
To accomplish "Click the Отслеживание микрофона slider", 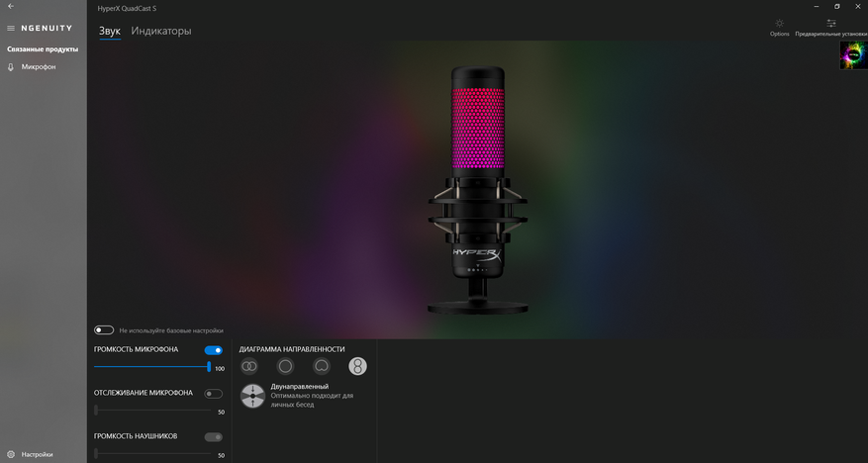I will click(152, 410).
